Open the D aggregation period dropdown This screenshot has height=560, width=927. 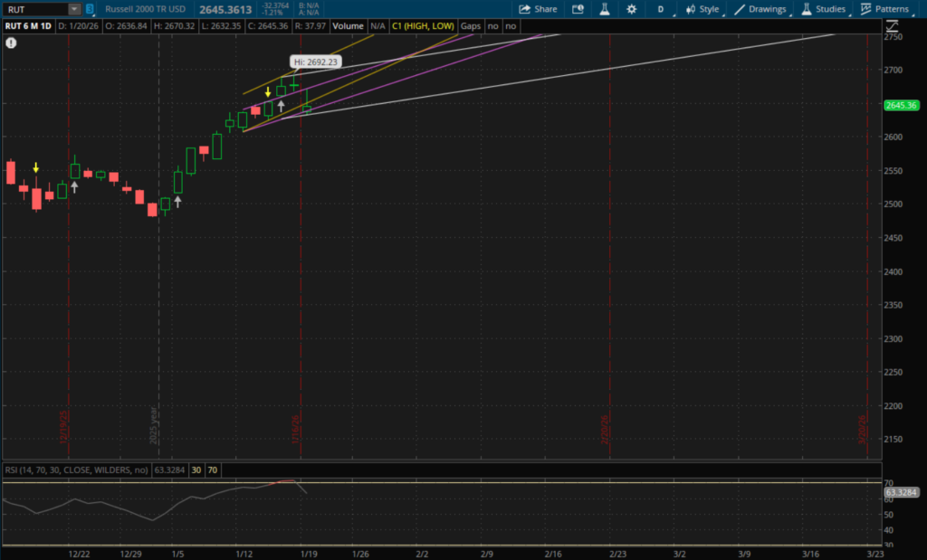coord(661,9)
